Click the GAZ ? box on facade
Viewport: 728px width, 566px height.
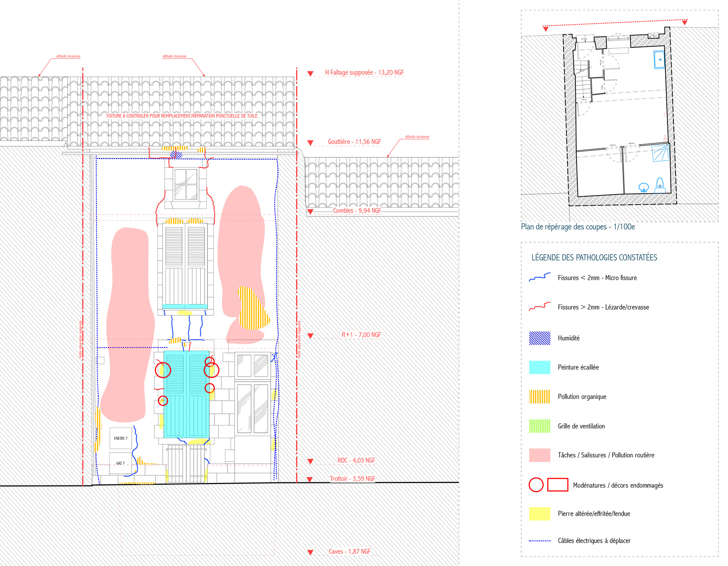pyautogui.click(x=120, y=463)
